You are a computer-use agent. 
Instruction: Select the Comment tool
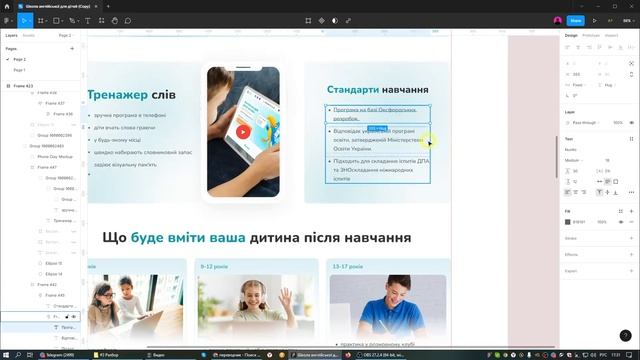[x=128, y=21]
